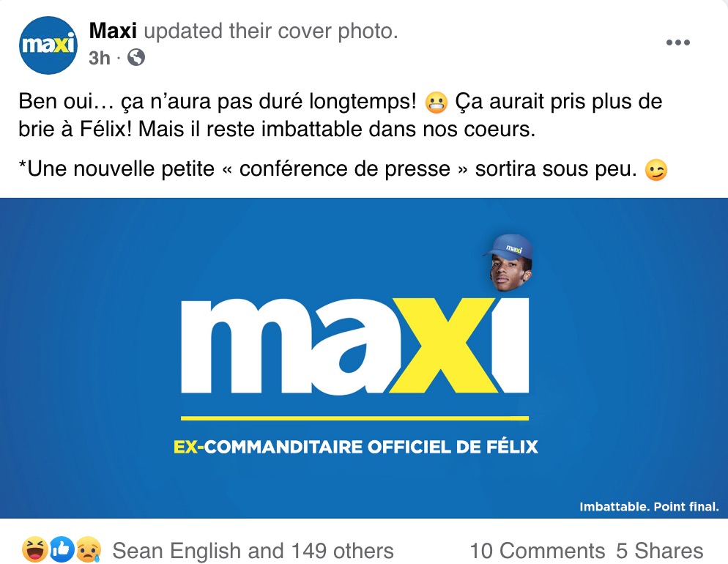Open the post's 3h timestamp link

(99, 58)
